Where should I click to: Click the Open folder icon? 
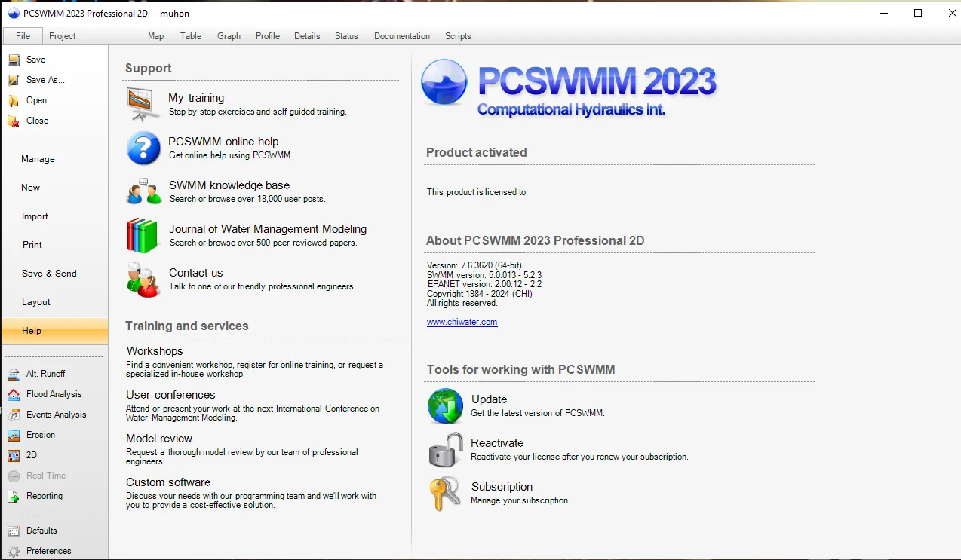[x=14, y=100]
